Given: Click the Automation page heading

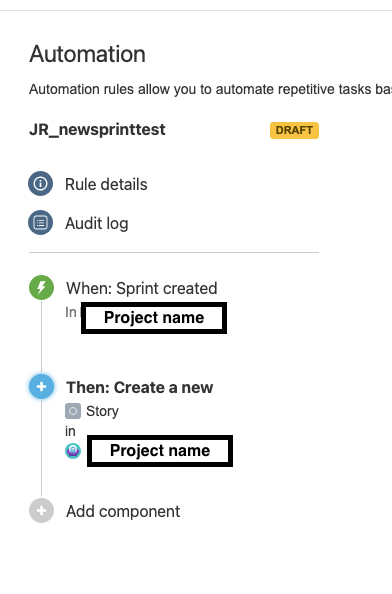Looking at the screenshot, I should [87, 54].
